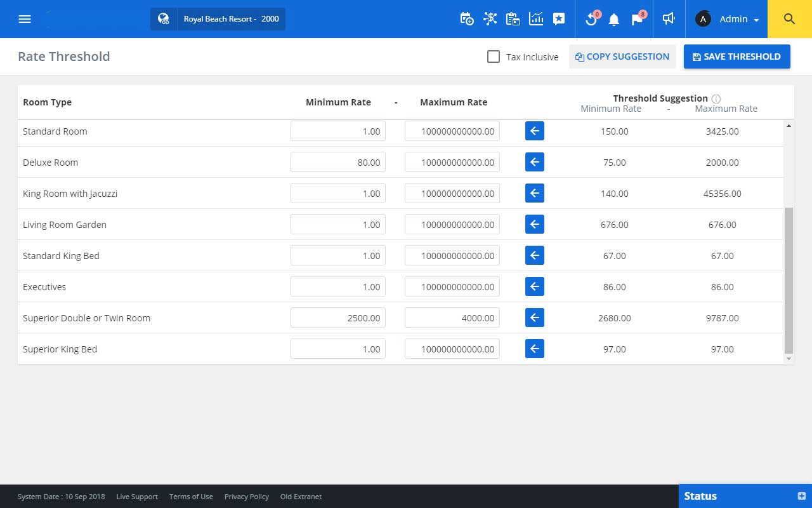Viewport: 812px width, 508px height.
Task: Click the Status panel title bar label
Action: pos(700,496)
